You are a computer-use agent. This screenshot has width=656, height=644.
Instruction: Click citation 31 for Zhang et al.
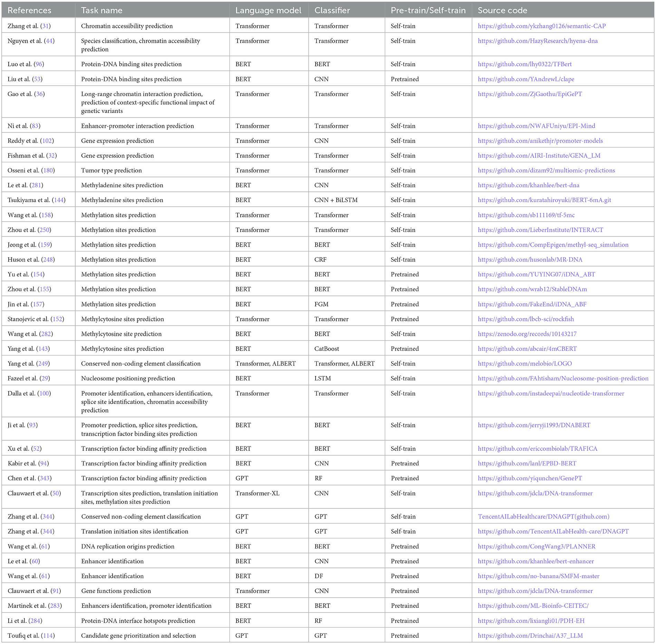pos(46,26)
